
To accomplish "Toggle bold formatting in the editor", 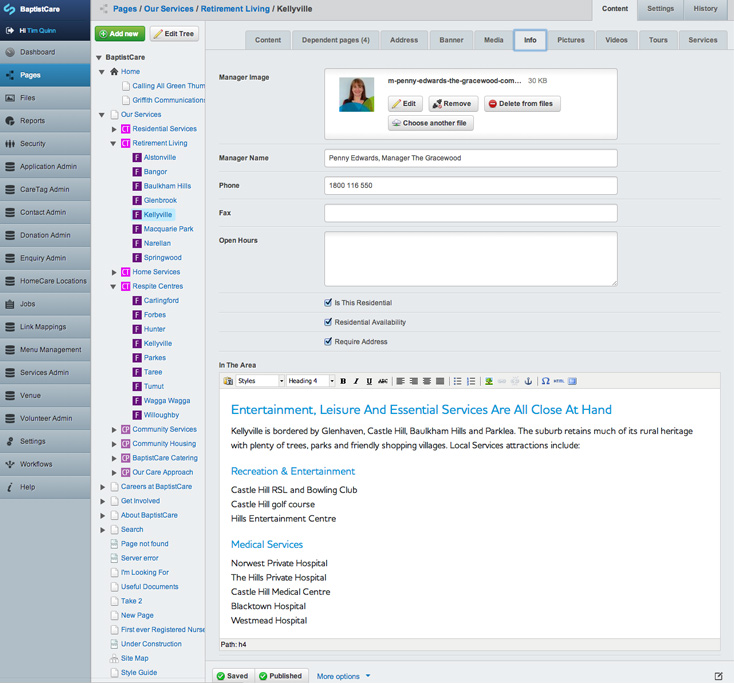I will pyautogui.click(x=343, y=381).
